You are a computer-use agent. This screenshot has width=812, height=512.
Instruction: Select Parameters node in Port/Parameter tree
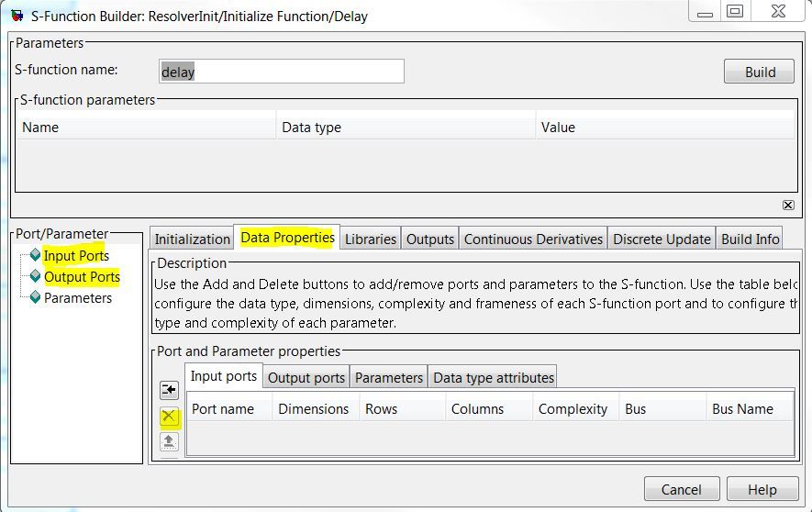click(78, 298)
